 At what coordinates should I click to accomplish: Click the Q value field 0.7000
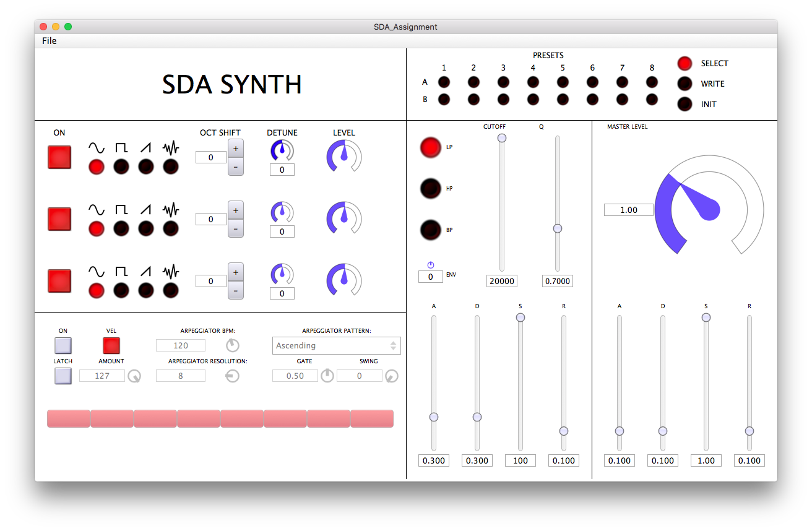pos(558,281)
